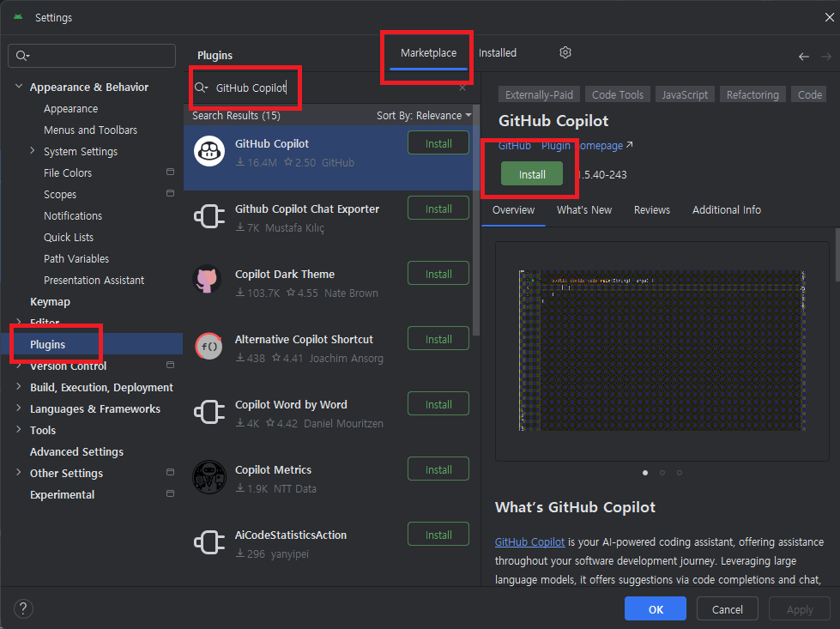The height and width of the screenshot is (629, 840).
Task: Install Copilot Dark Theme plugin
Action: coord(438,274)
